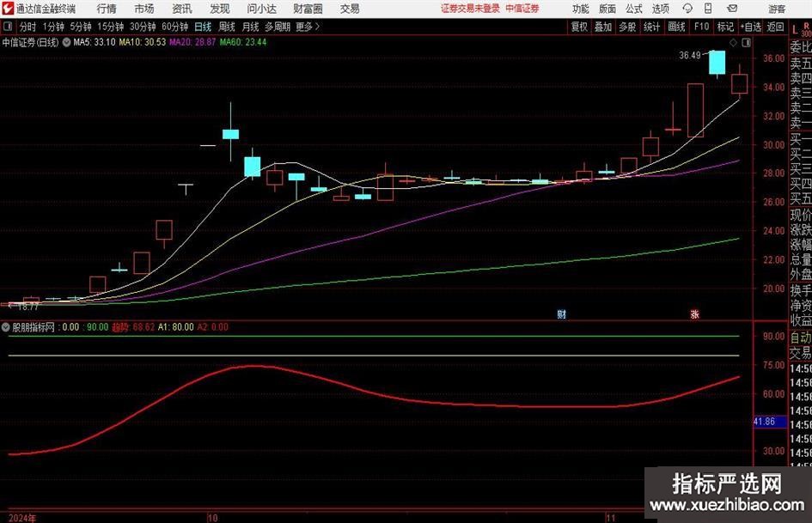This screenshot has height=523, width=812.
Task: Click the MA10: 30.53 value
Action: click(143, 42)
